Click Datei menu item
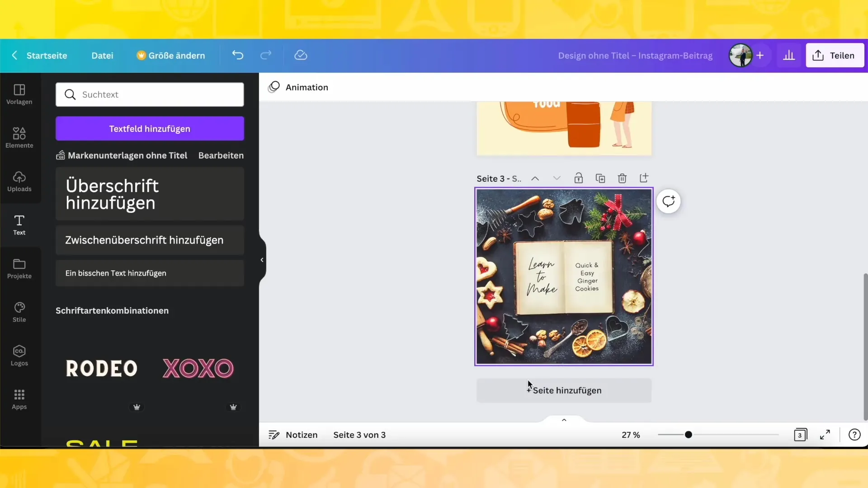The image size is (868, 488). point(102,55)
